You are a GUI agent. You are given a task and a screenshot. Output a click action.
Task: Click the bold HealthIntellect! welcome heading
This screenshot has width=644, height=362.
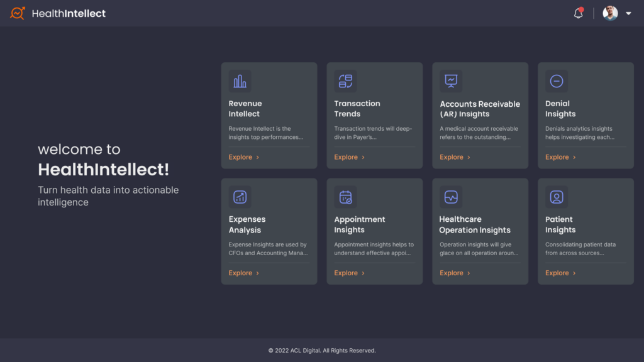(104, 170)
